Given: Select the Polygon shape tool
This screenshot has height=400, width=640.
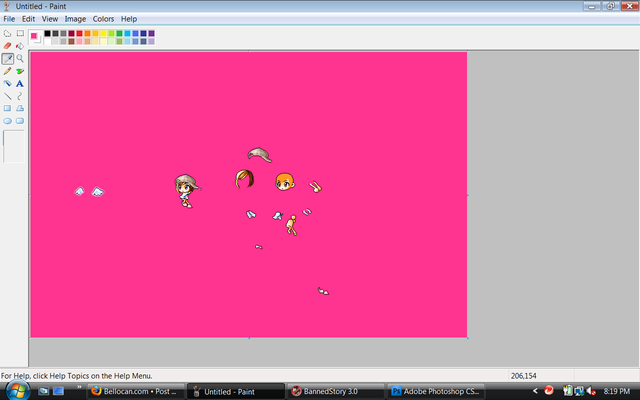Looking at the screenshot, I should [20, 109].
